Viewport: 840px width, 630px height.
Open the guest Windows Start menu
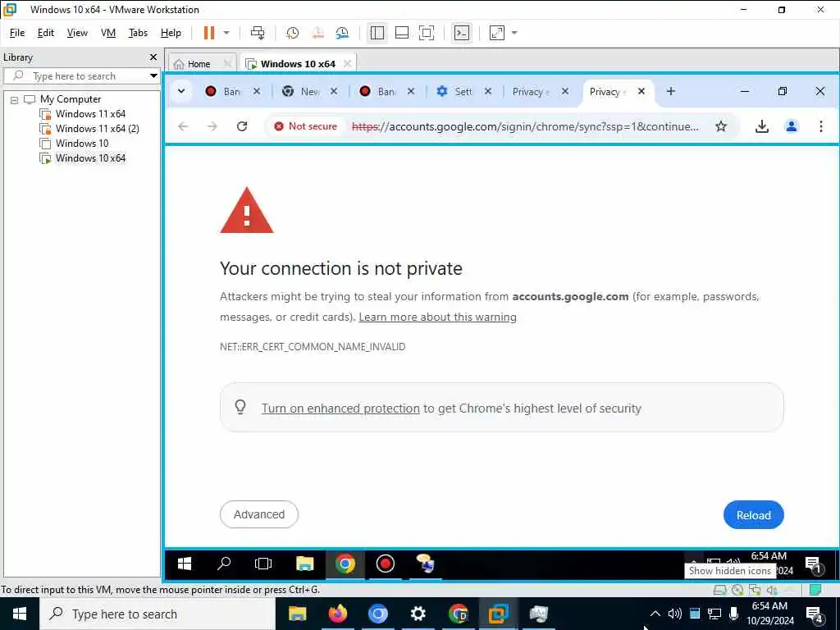click(x=185, y=564)
